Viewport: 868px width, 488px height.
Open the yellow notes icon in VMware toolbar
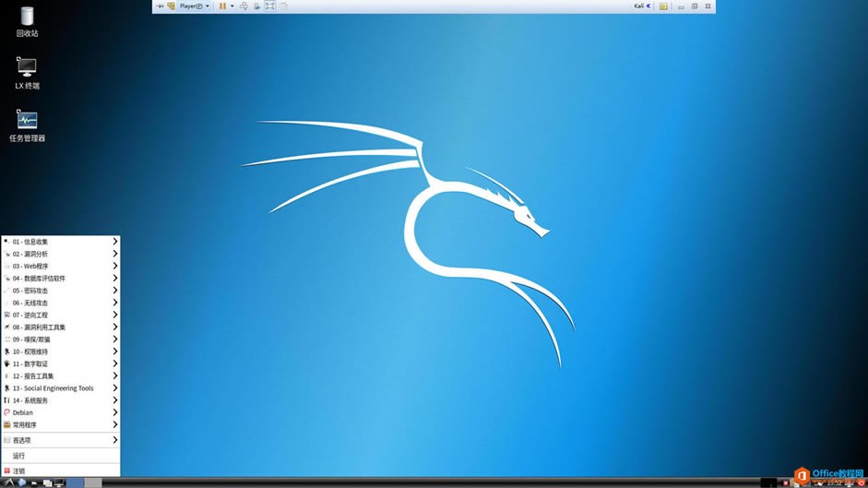663,6
